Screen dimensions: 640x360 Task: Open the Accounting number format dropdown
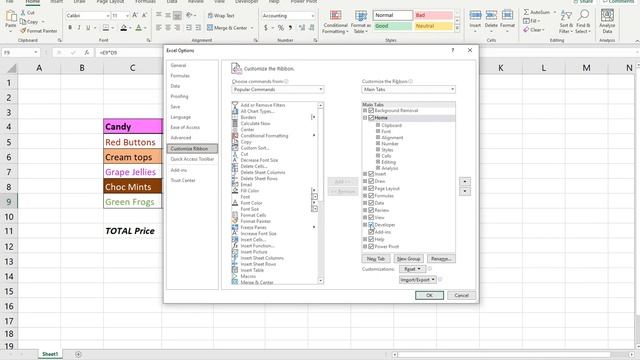[x=313, y=16]
